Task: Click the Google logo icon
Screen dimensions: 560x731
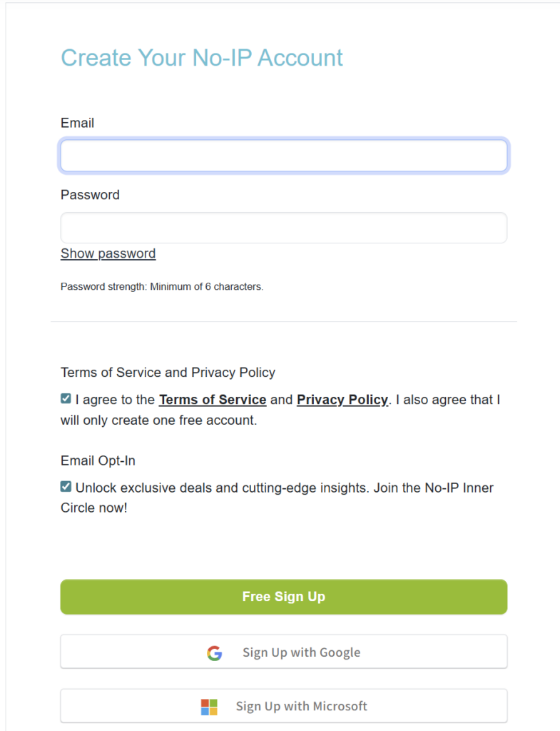Action: click(x=215, y=652)
